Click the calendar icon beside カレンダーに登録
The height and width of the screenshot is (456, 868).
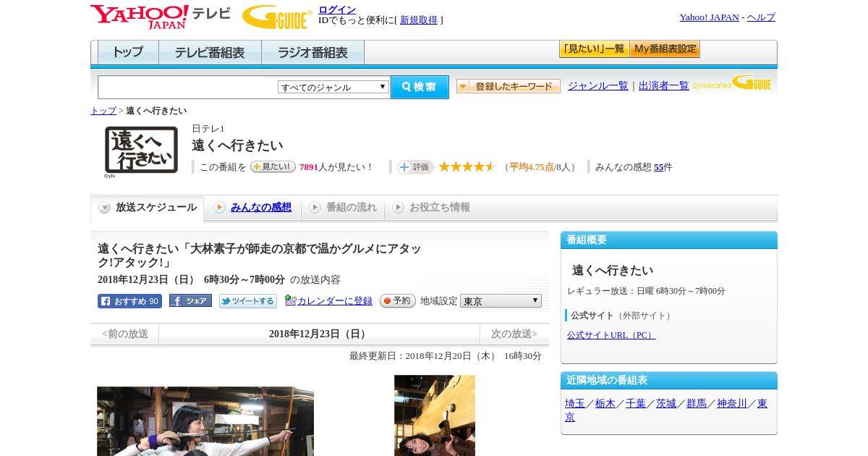(291, 300)
